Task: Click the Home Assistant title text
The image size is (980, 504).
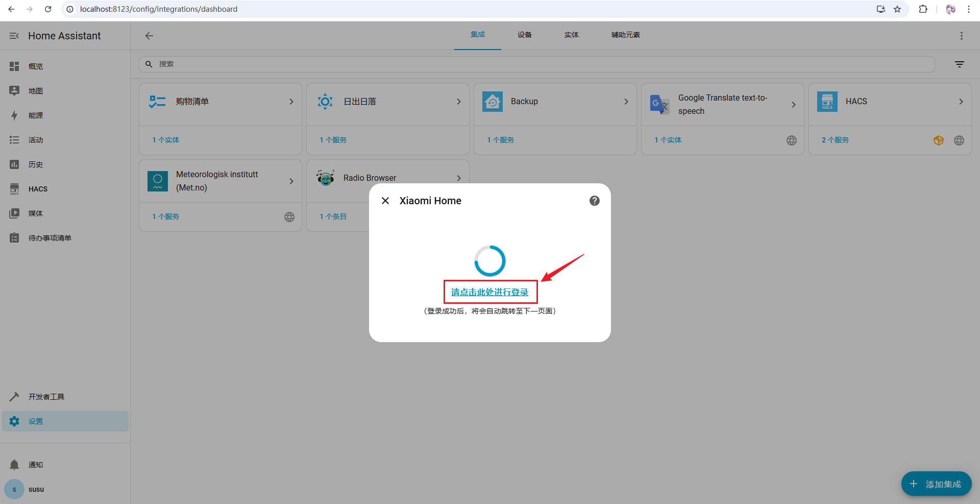Action: (x=64, y=36)
